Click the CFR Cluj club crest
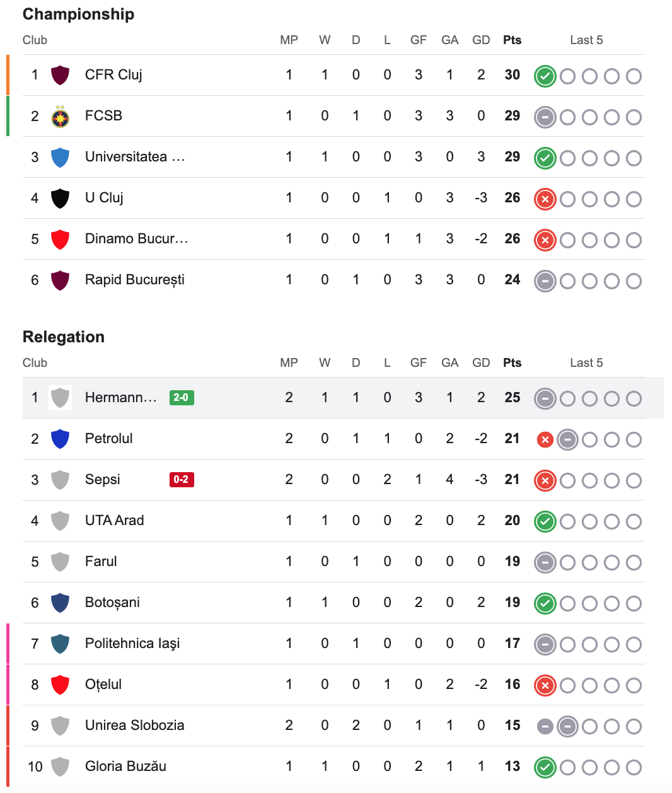 click(60, 75)
